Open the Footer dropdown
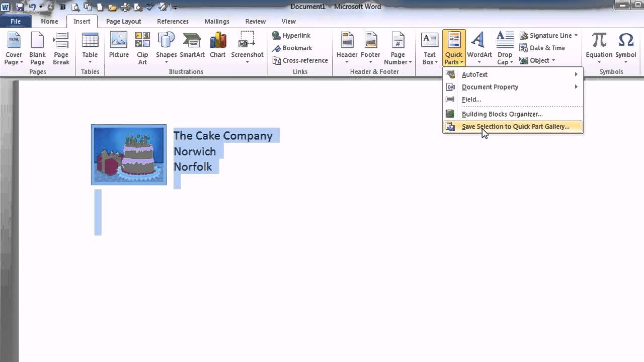The image size is (644, 362). tap(370, 48)
